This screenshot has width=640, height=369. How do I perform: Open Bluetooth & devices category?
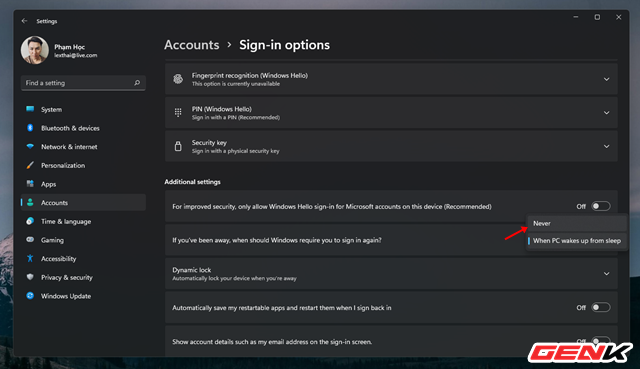(x=83, y=128)
